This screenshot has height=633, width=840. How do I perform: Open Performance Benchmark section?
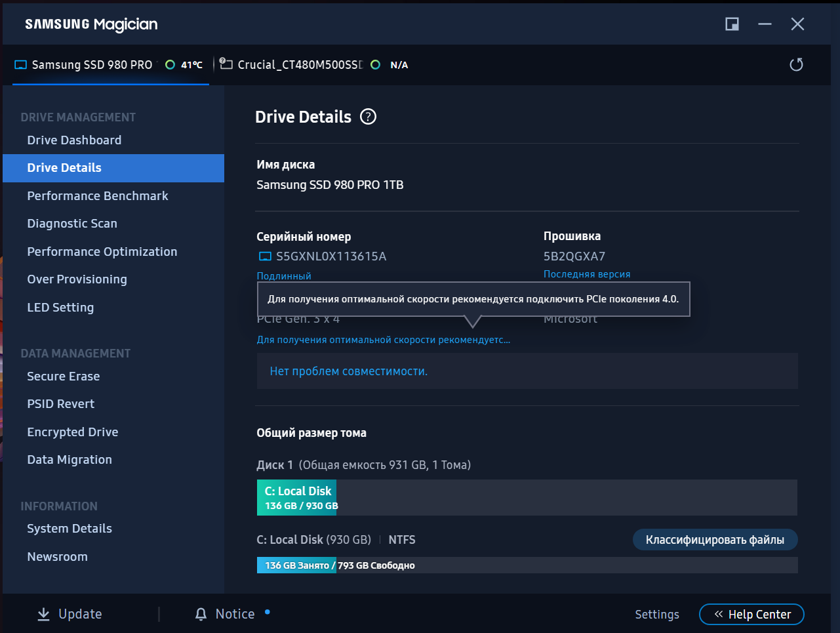pyautogui.click(x=98, y=195)
